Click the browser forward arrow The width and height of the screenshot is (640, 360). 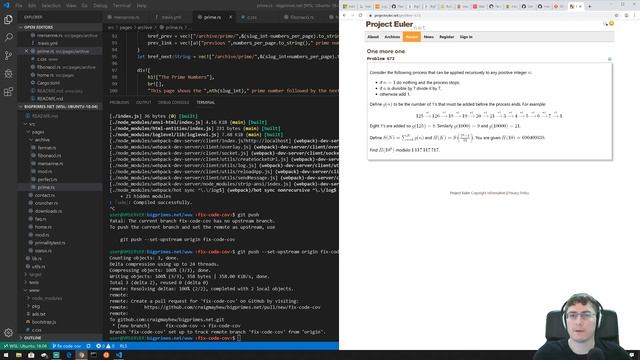coord(353,15)
